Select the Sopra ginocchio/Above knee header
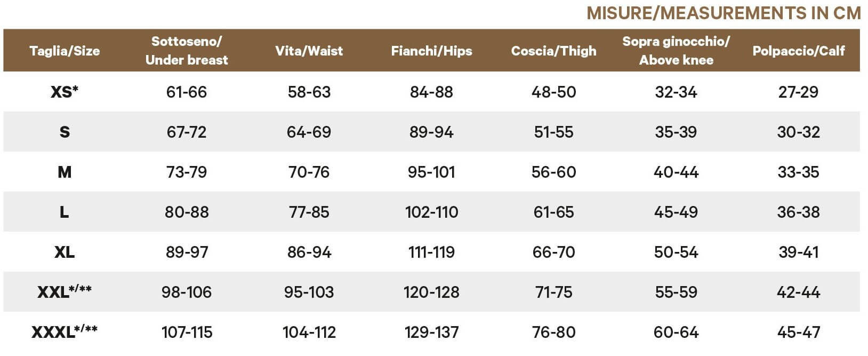868x356 pixels. pos(676,51)
